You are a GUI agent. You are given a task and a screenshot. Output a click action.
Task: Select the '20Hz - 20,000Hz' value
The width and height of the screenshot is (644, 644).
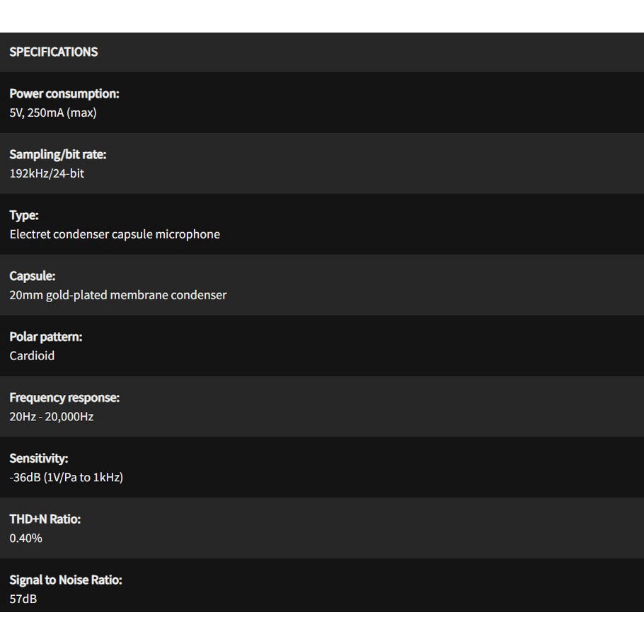click(x=52, y=417)
